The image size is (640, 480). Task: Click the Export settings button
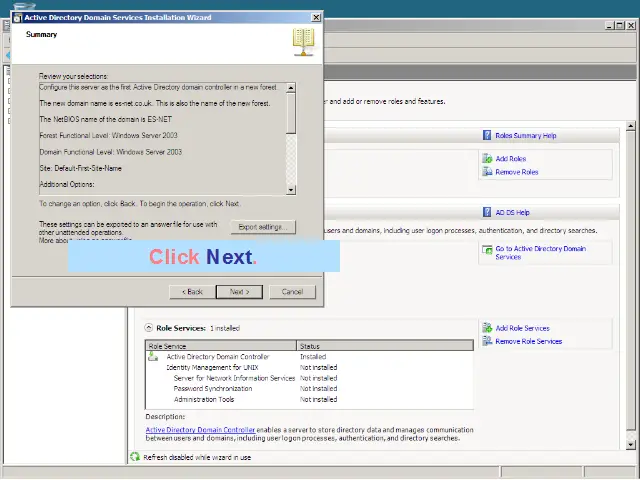pos(263,227)
